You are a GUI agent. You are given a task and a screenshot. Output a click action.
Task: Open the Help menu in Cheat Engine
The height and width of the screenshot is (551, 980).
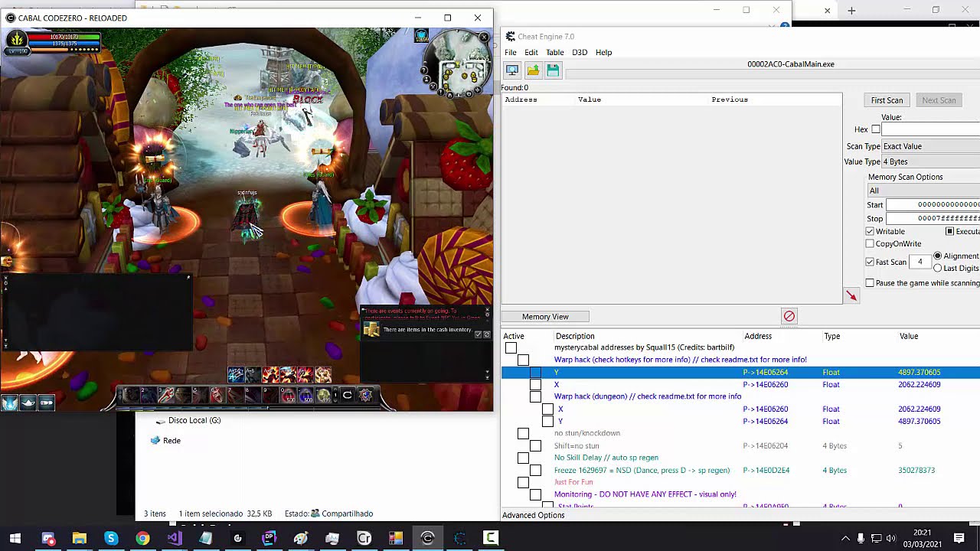point(603,52)
